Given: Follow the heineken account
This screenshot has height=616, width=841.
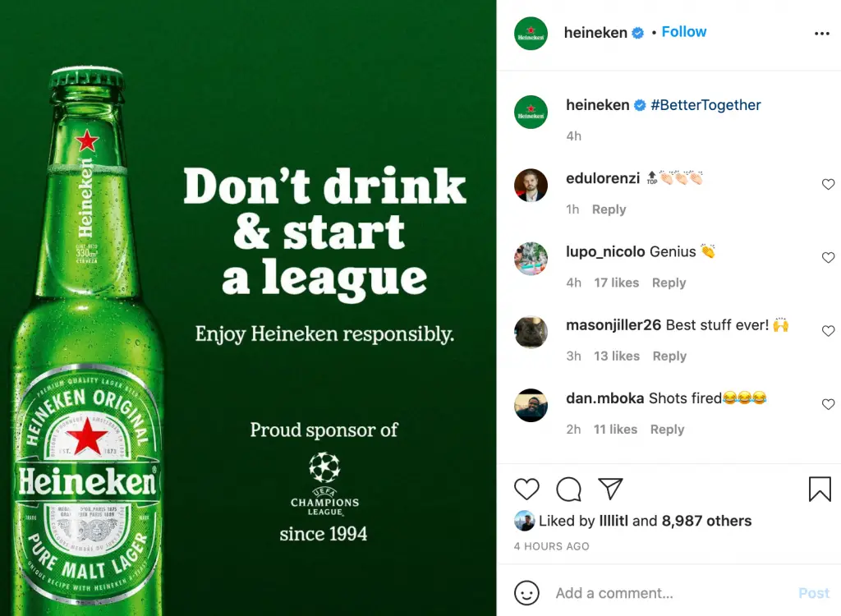Looking at the screenshot, I should [x=684, y=32].
